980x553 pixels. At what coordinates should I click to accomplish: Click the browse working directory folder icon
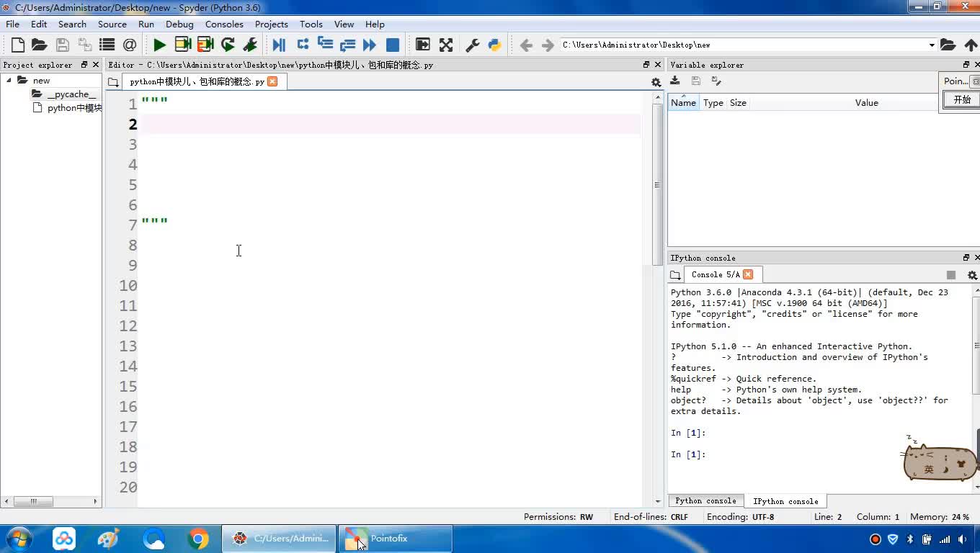pyautogui.click(x=948, y=45)
